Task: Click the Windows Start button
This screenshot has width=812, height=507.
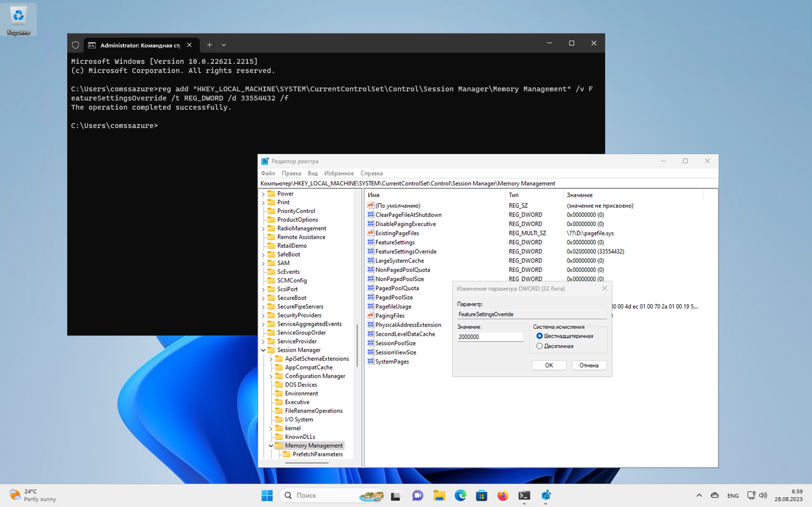Action: (x=267, y=496)
